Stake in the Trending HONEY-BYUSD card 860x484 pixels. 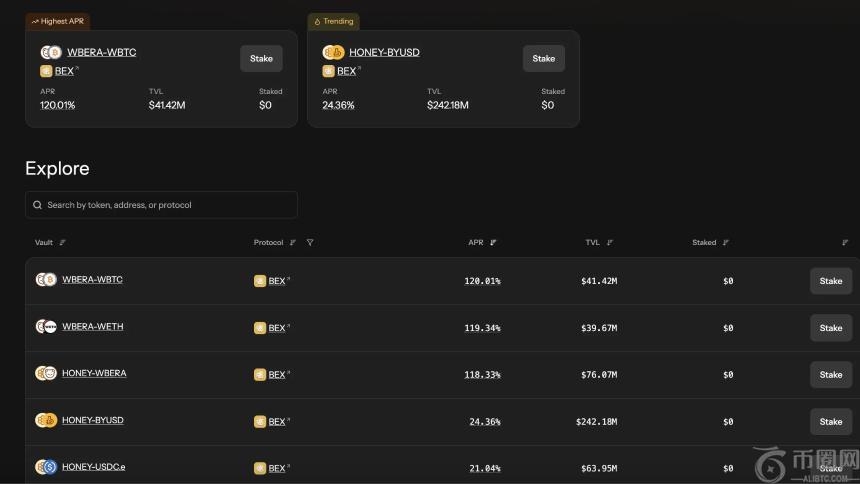pyautogui.click(x=543, y=58)
